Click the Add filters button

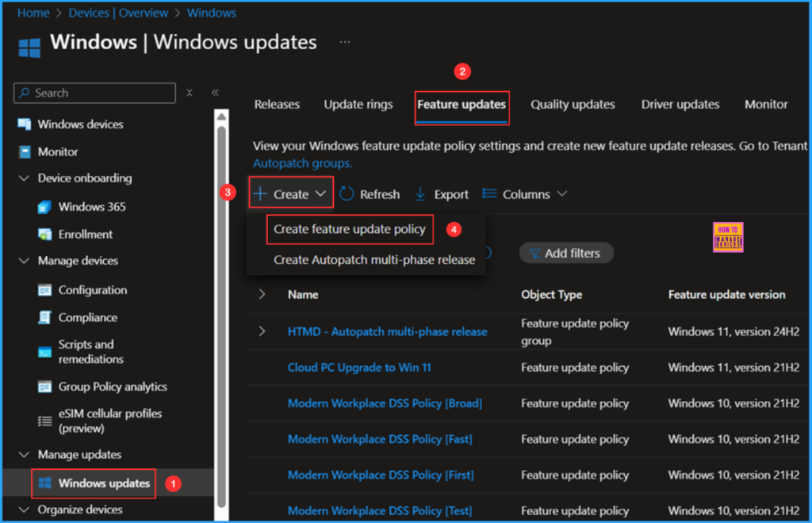coord(566,254)
